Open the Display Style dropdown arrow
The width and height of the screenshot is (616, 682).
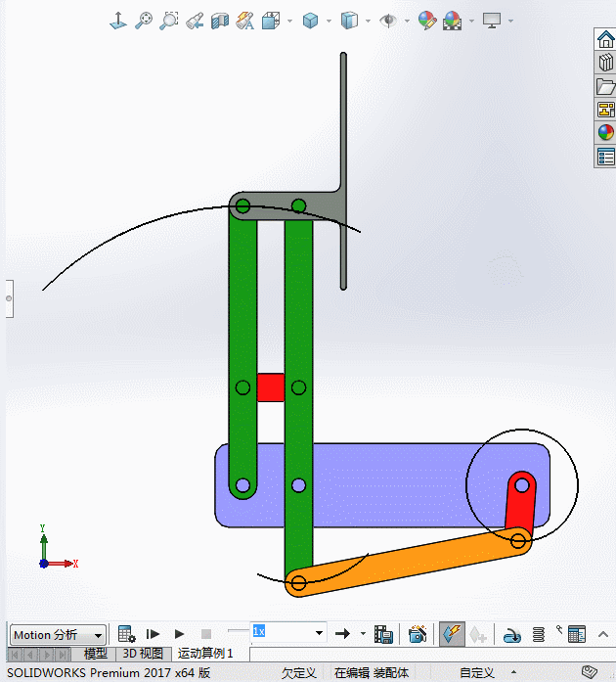(330, 21)
